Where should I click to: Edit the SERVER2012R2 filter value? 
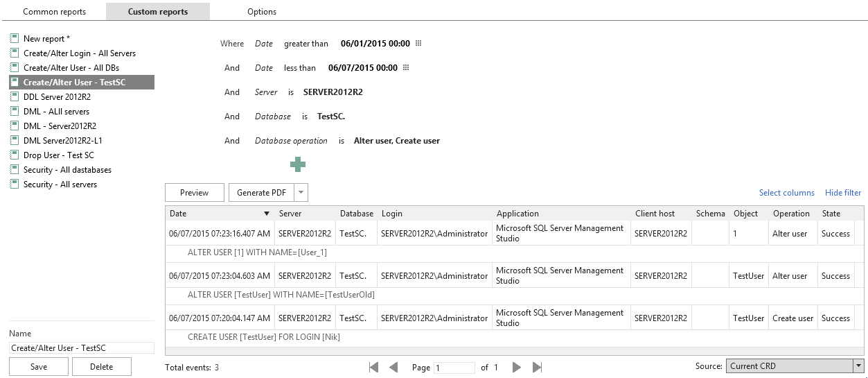click(333, 92)
